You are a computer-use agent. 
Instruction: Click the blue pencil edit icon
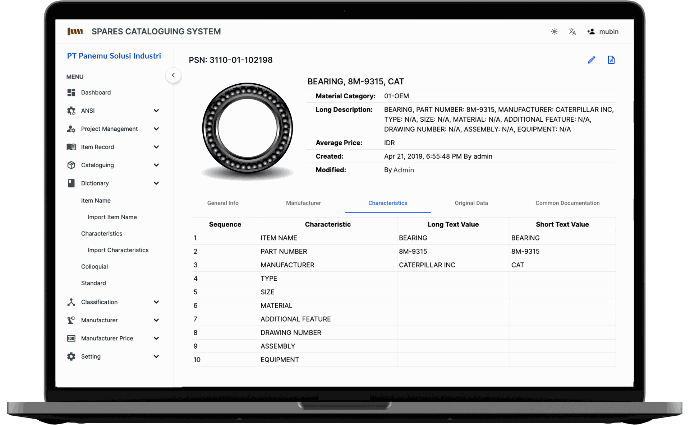point(591,60)
